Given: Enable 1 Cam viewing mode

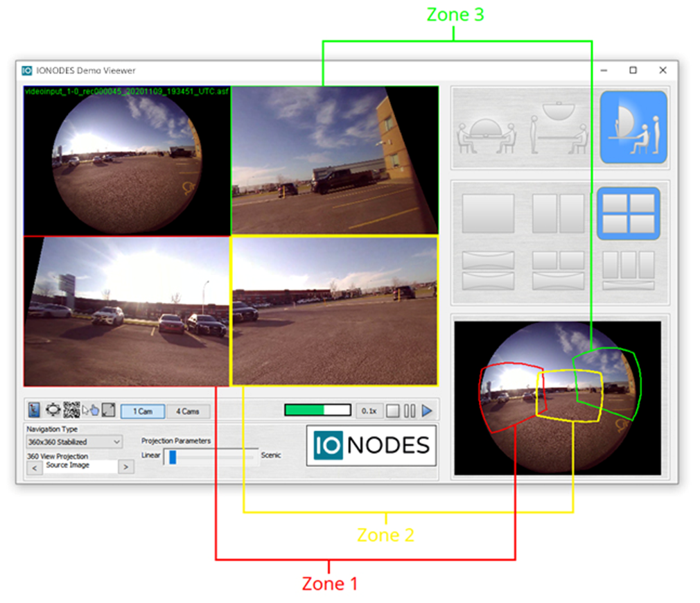Looking at the screenshot, I should click(x=144, y=410).
